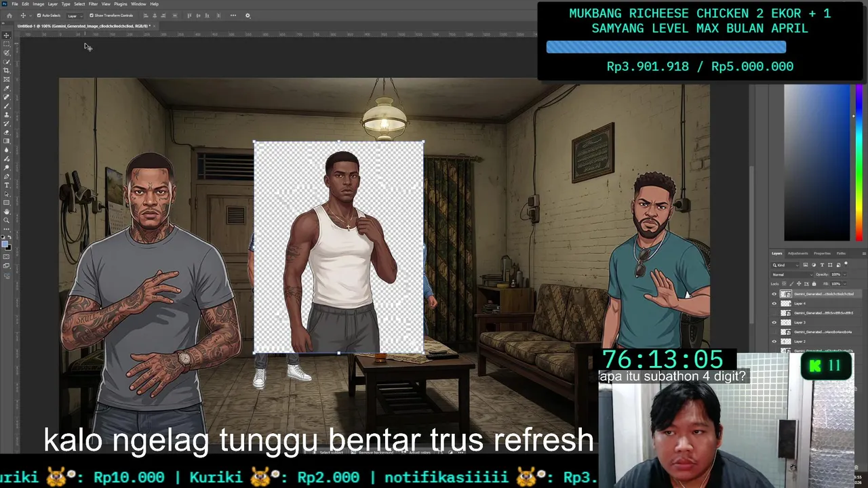
Task: Select the Dodge tool
Action: (x=7, y=167)
